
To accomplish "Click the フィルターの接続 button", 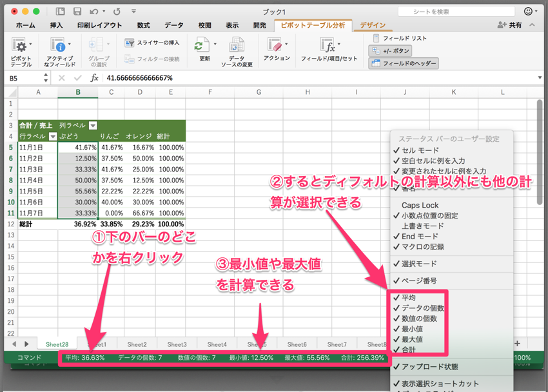I will 152,59.
